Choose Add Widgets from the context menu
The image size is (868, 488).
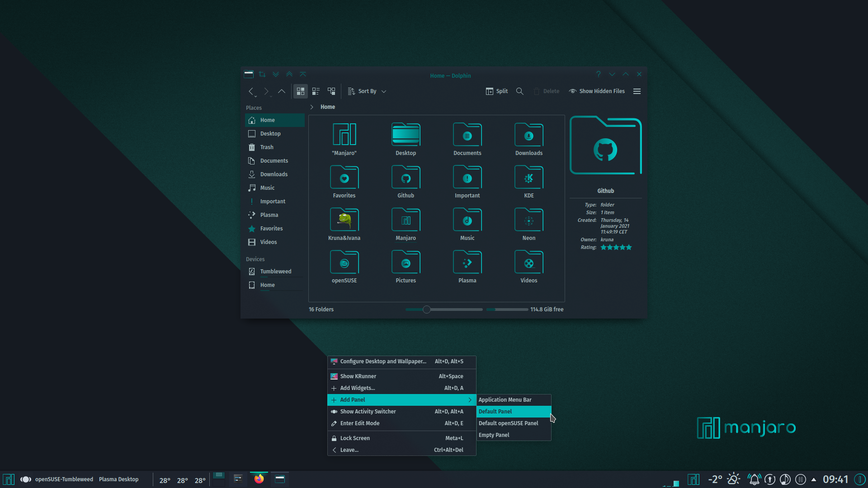401,388
